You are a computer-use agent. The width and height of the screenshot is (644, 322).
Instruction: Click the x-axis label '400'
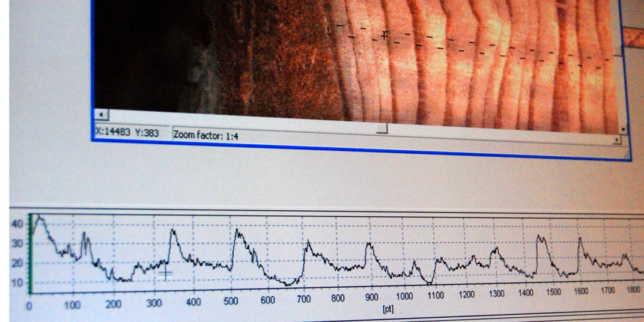click(193, 302)
